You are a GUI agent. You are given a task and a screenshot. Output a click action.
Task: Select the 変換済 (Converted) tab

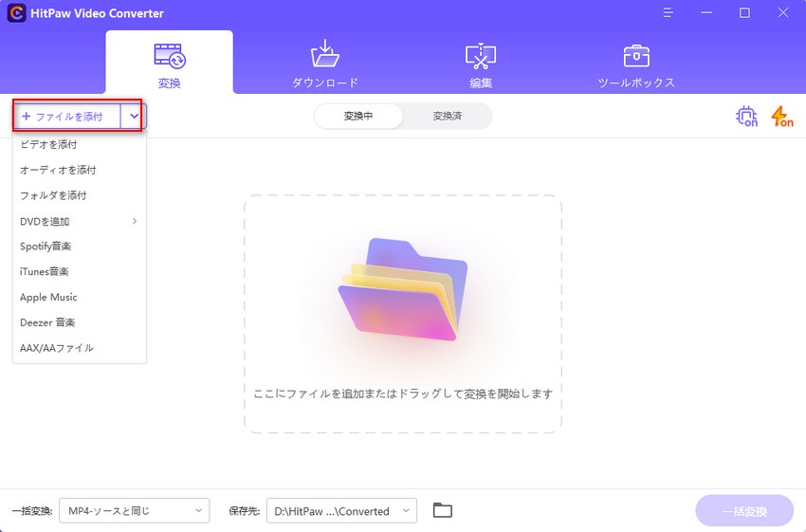pyautogui.click(x=448, y=116)
